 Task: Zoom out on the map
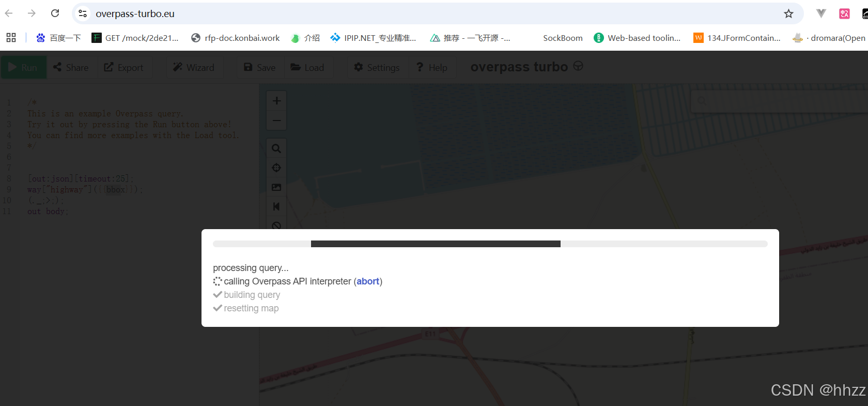click(x=276, y=121)
